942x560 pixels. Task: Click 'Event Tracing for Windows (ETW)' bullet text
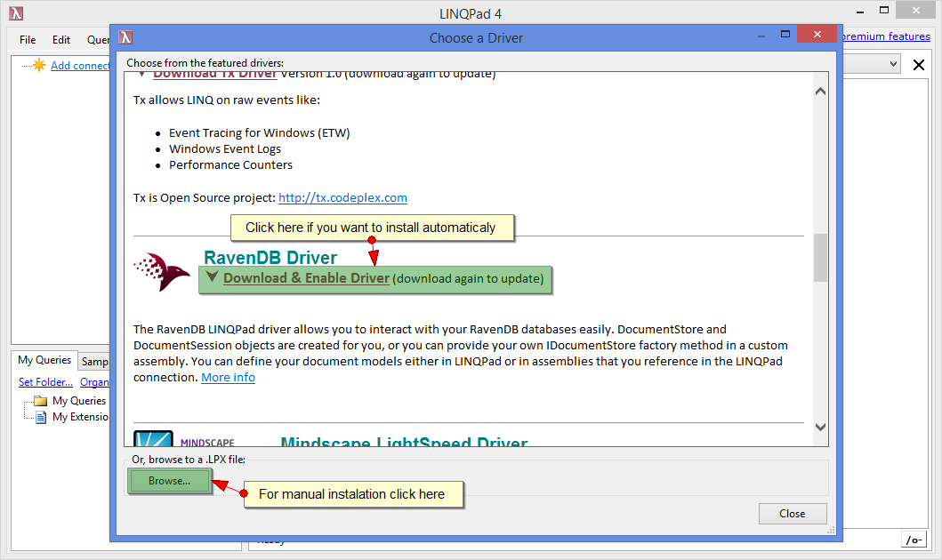coord(259,133)
